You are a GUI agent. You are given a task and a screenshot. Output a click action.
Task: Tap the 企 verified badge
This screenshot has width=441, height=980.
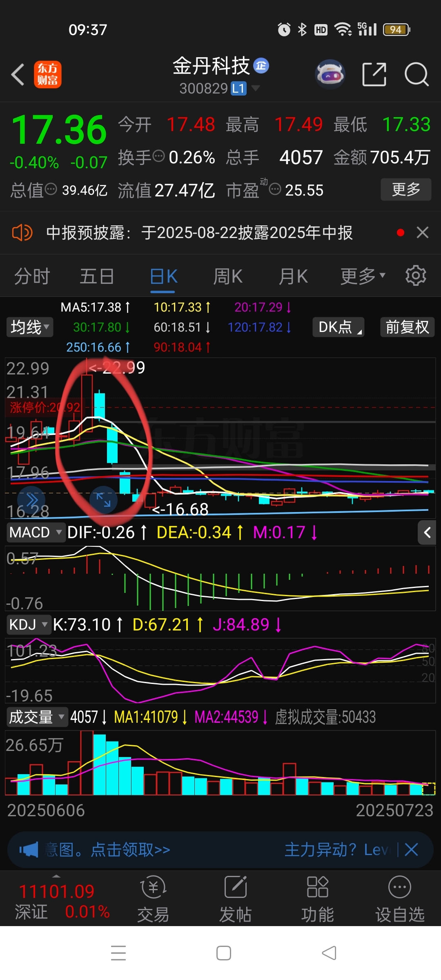[x=261, y=66]
